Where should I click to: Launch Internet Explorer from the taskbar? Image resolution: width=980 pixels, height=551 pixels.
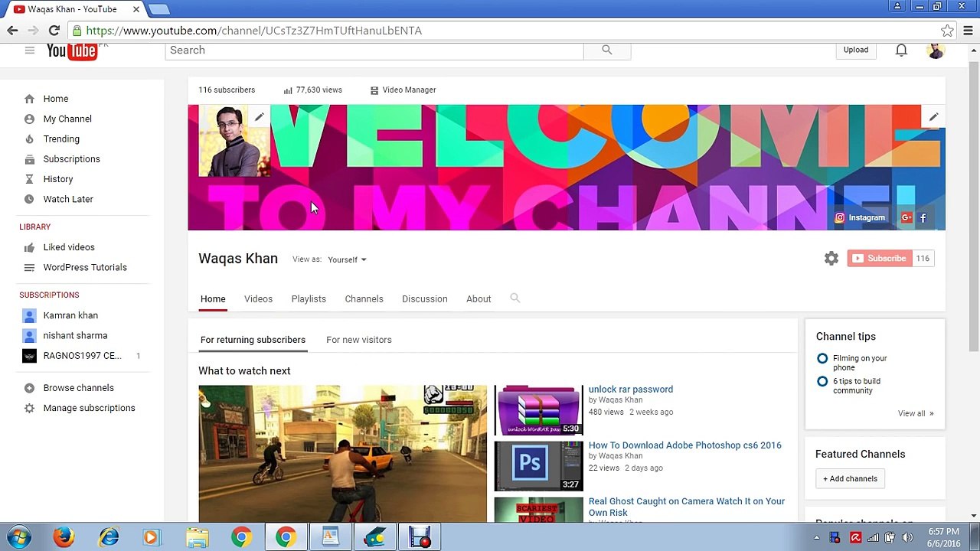109,537
